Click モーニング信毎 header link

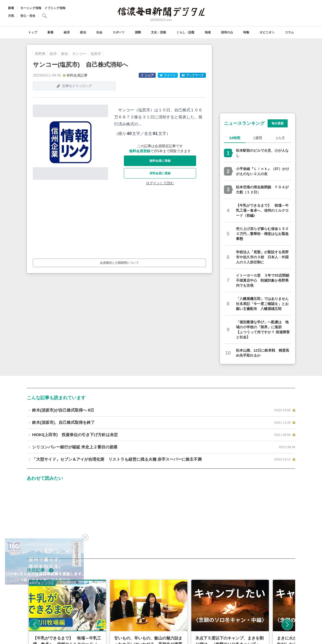(31, 8)
